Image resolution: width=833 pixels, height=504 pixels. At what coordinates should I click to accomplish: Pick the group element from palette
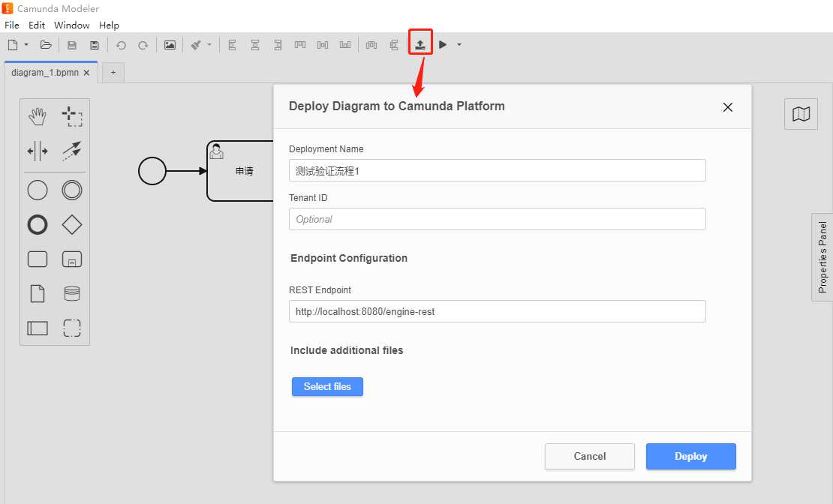[72, 328]
